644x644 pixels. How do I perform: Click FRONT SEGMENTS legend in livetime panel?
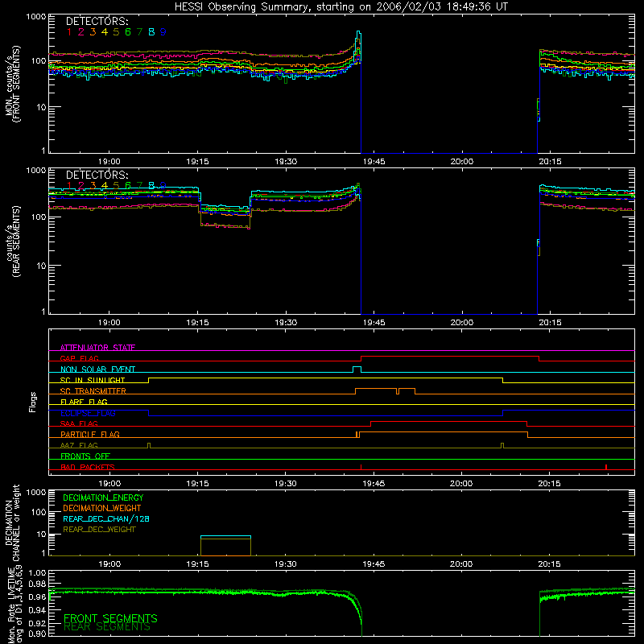pyautogui.click(x=110, y=618)
